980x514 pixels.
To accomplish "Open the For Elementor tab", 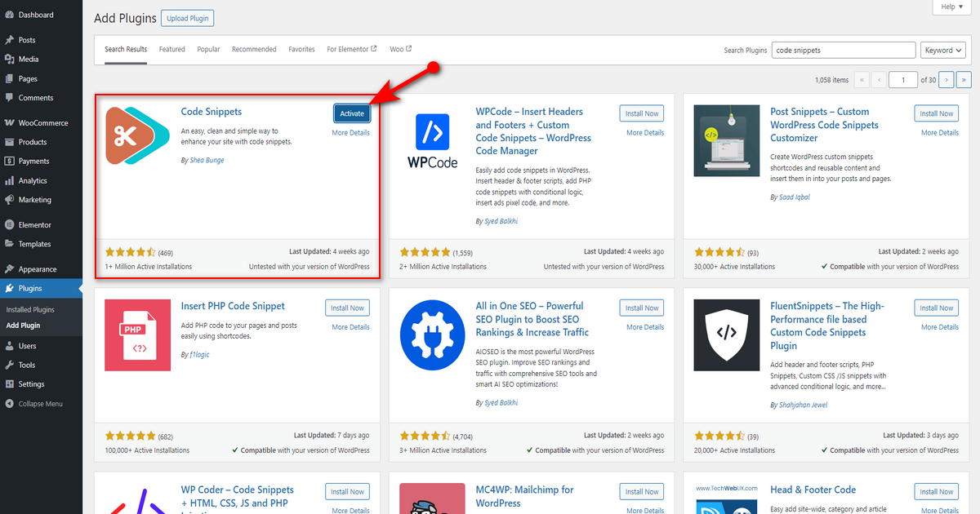I will pyautogui.click(x=352, y=49).
